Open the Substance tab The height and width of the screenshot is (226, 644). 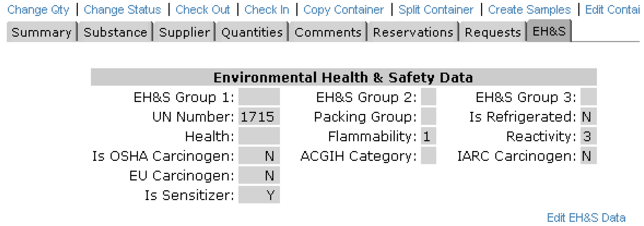point(115,32)
